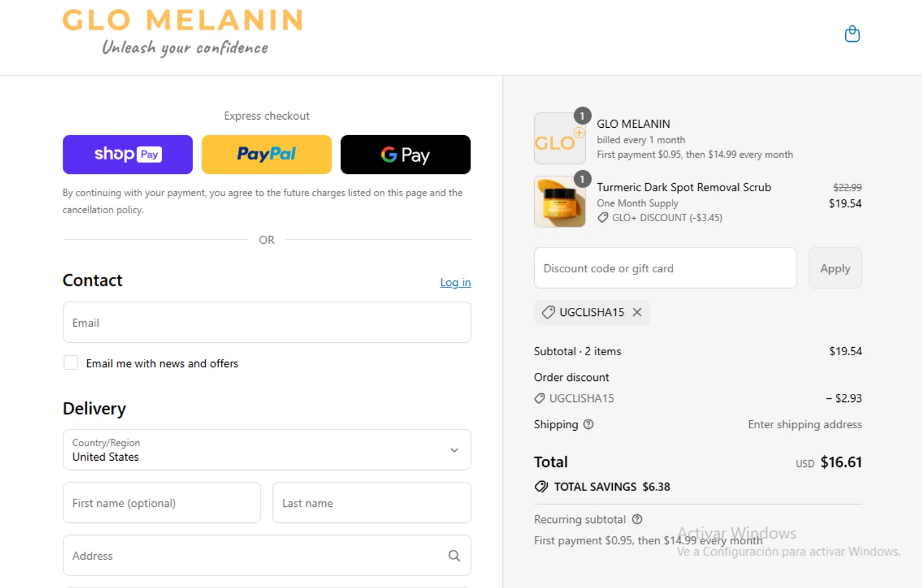Click the Shipping help question icon
922x588 pixels.
(x=588, y=425)
